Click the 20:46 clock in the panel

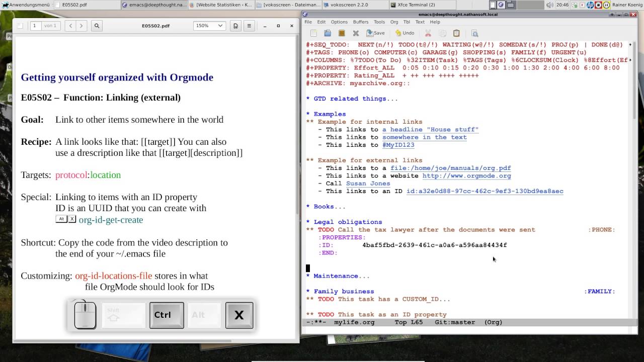[562, 5]
